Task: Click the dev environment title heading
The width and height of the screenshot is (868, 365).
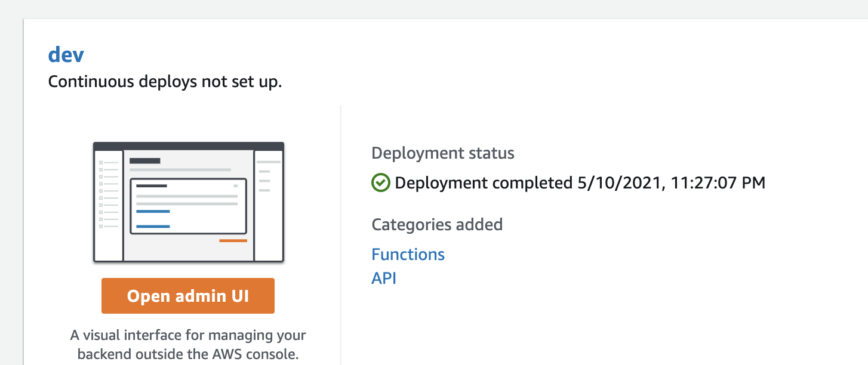Action: pyautogui.click(x=67, y=54)
